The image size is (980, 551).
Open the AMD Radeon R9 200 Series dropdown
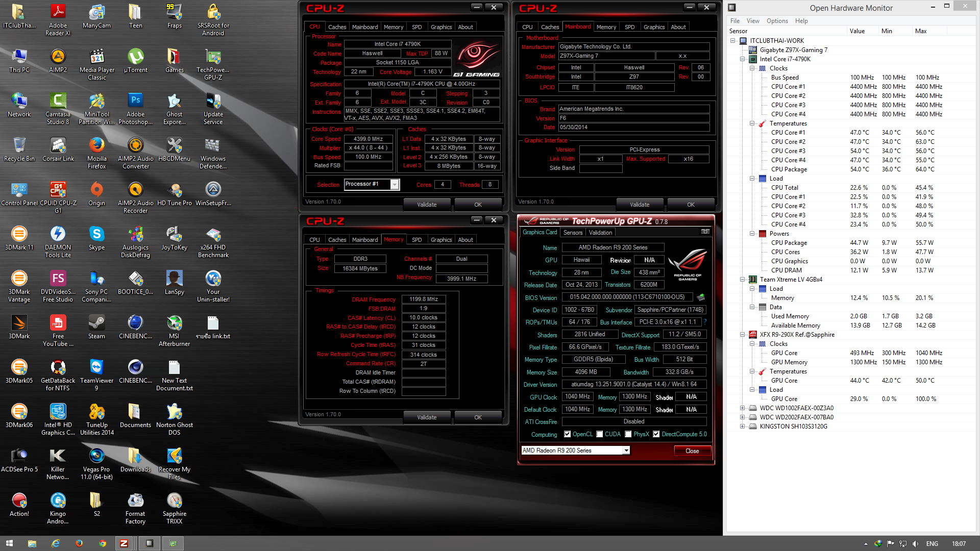pyautogui.click(x=626, y=450)
